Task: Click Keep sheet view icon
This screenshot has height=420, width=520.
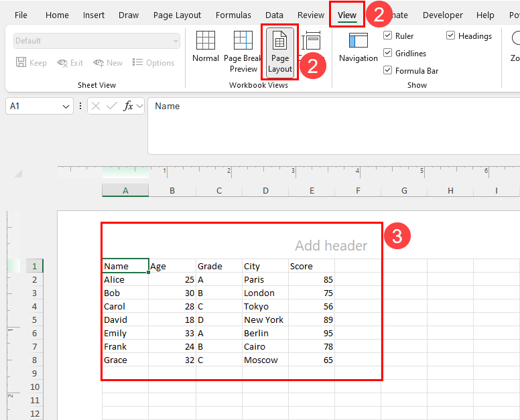Action: point(21,62)
